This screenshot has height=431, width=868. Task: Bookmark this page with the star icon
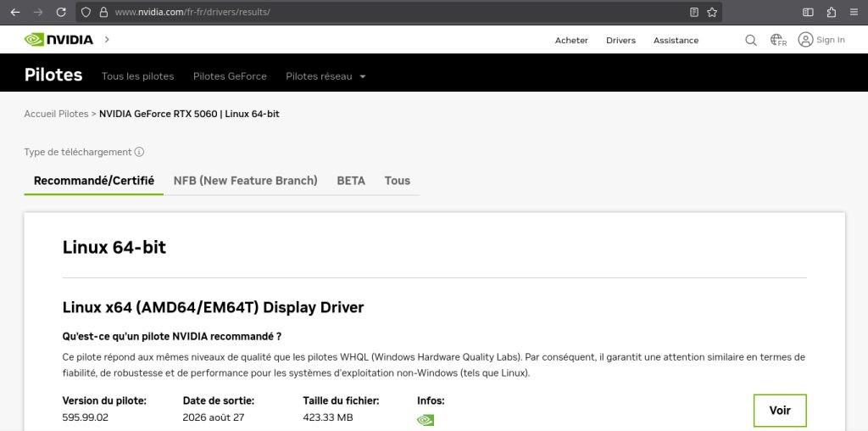click(712, 12)
